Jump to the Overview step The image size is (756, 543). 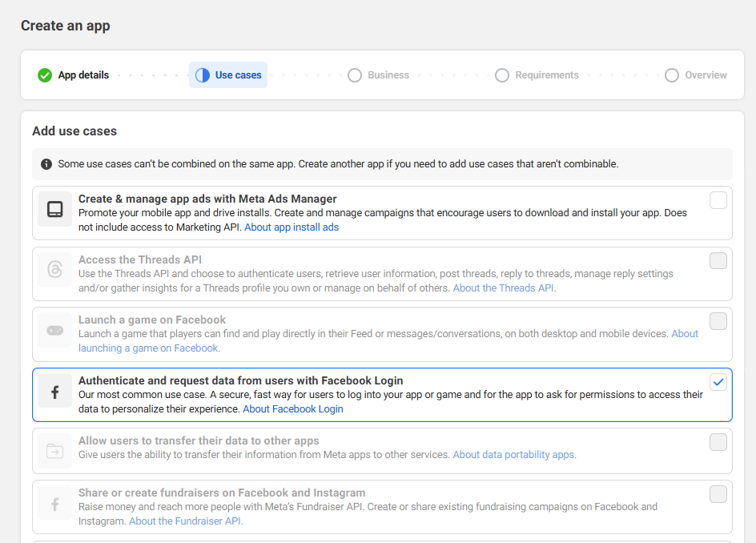click(x=696, y=75)
